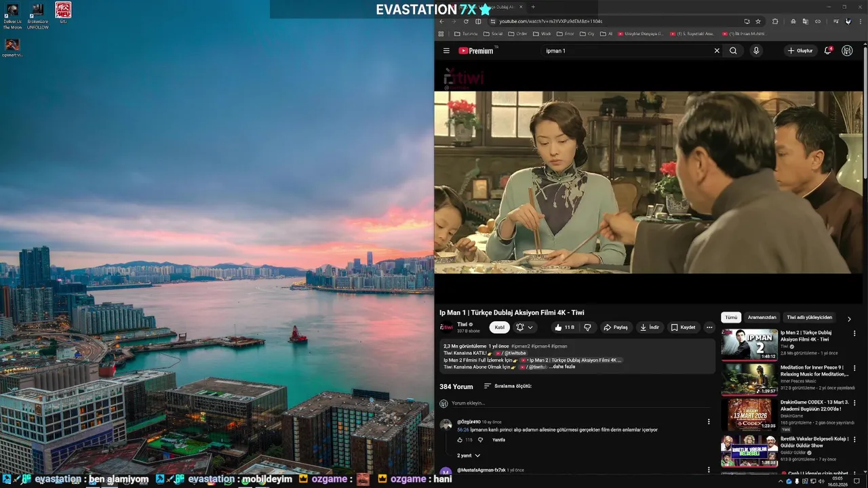Open the Work bookmarks folder
868x488 pixels.
(x=541, y=33)
